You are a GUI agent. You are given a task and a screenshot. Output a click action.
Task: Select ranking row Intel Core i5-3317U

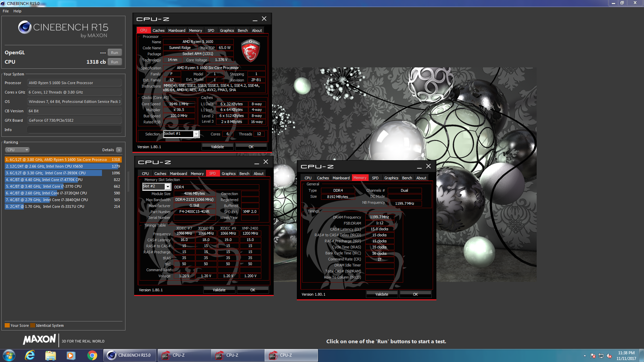[x=63, y=206]
